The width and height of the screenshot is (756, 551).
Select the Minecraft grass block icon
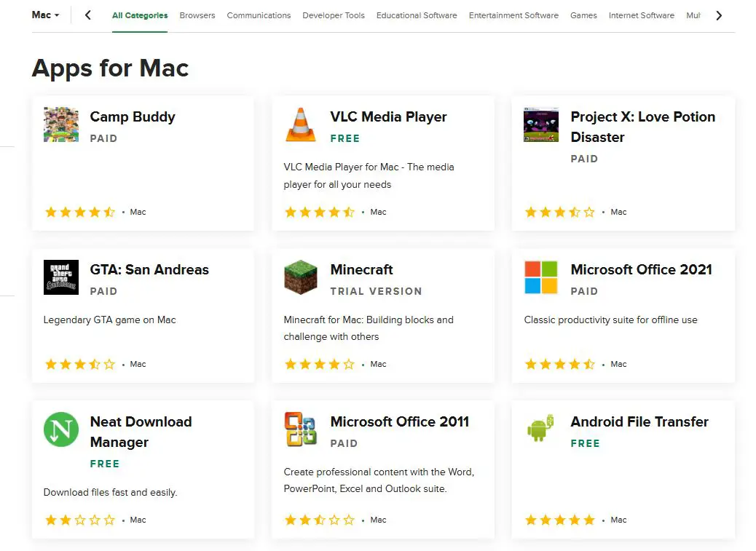(301, 277)
